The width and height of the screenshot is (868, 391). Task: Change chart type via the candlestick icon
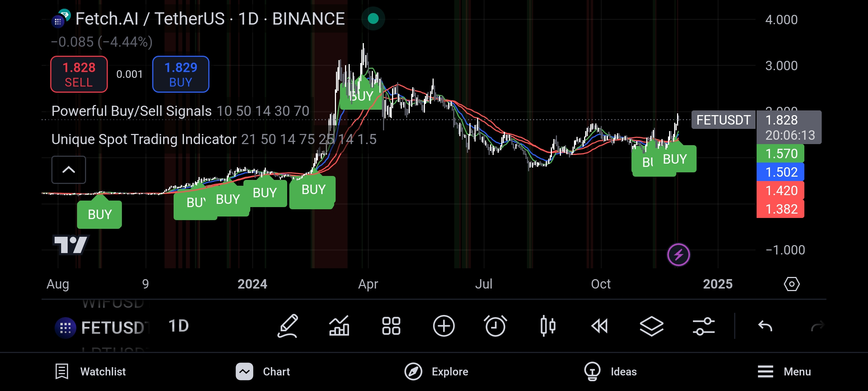tap(548, 326)
